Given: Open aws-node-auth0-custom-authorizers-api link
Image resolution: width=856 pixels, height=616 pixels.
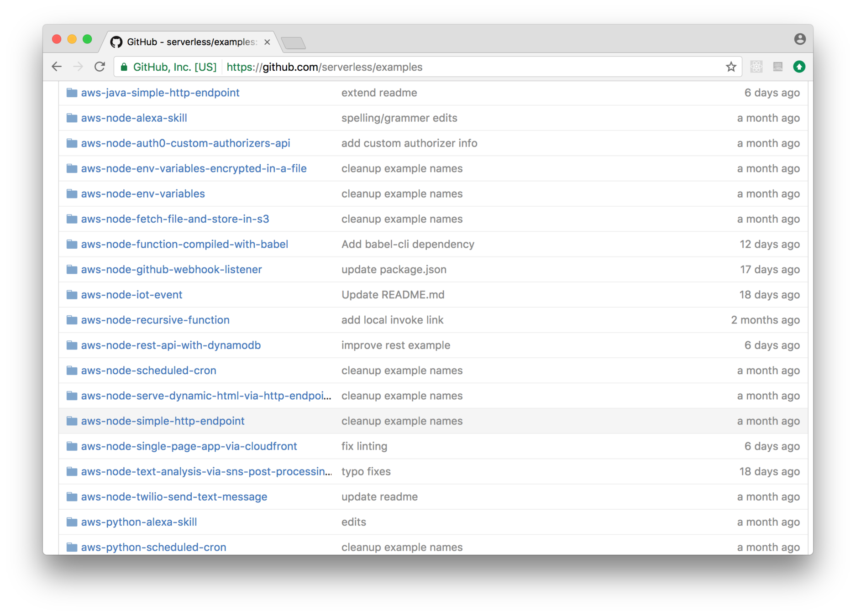Looking at the screenshot, I should coord(186,143).
